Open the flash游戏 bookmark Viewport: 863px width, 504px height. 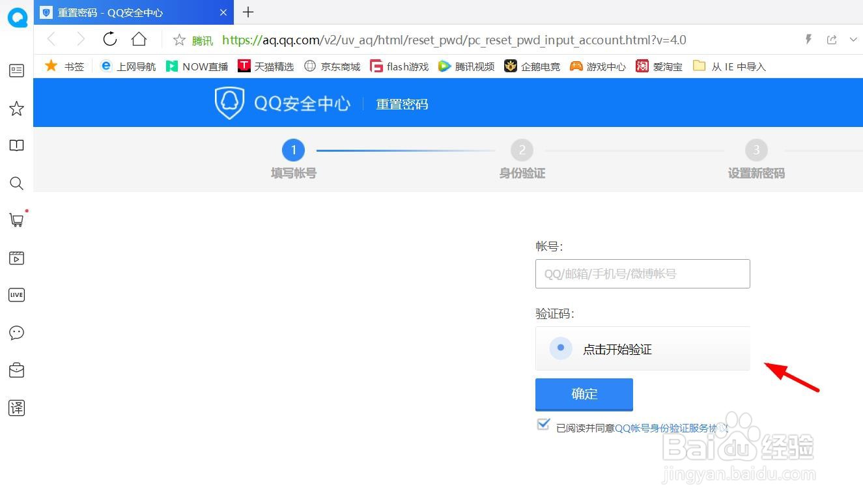click(x=399, y=66)
